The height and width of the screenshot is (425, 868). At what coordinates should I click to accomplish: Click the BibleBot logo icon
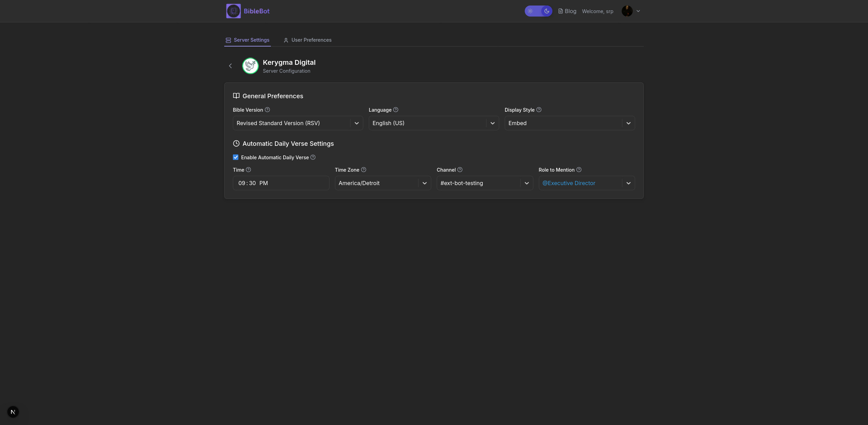pos(233,11)
